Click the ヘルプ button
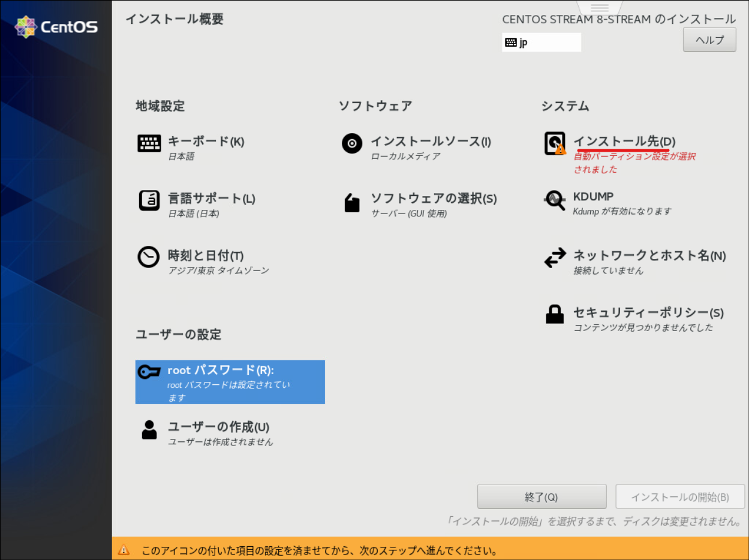 pyautogui.click(x=709, y=40)
